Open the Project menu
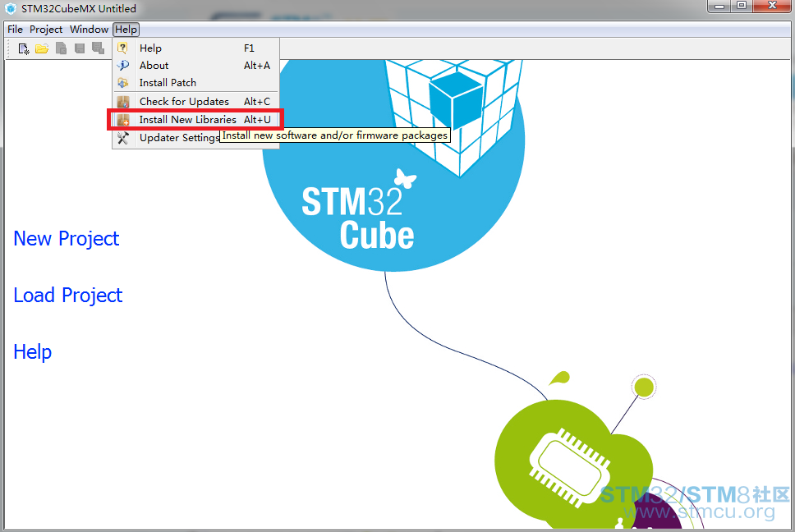The image size is (795, 532). [46, 30]
